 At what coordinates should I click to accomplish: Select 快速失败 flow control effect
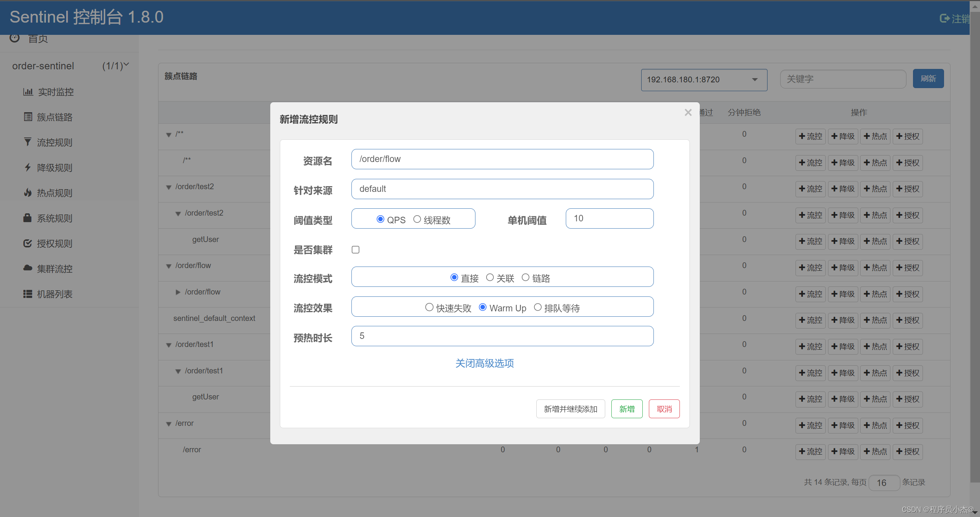point(429,307)
